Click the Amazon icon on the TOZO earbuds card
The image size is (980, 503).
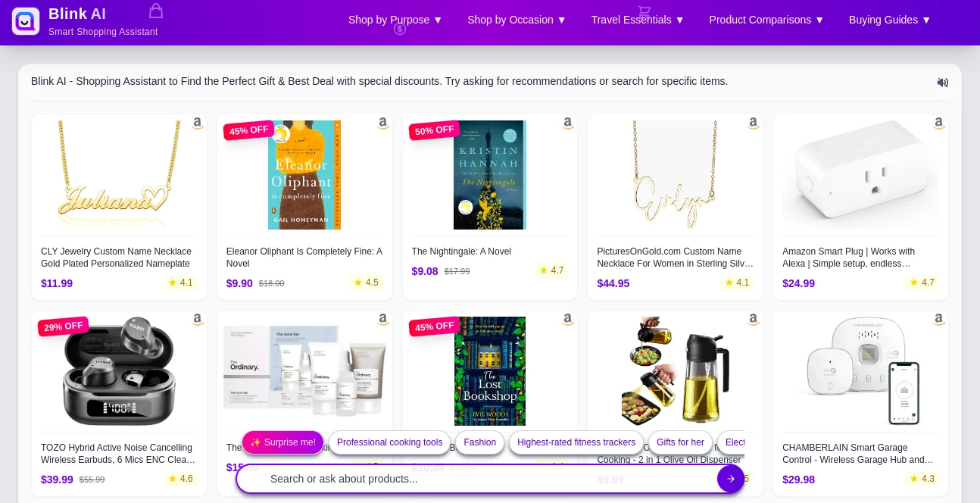[x=197, y=319]
